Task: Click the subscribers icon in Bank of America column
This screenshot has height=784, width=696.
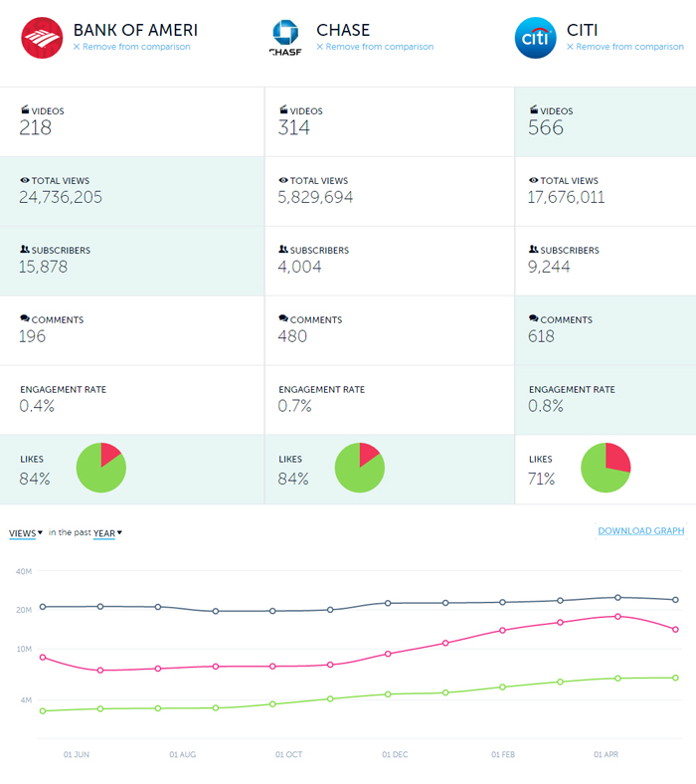Action: (x=25, y=249)
